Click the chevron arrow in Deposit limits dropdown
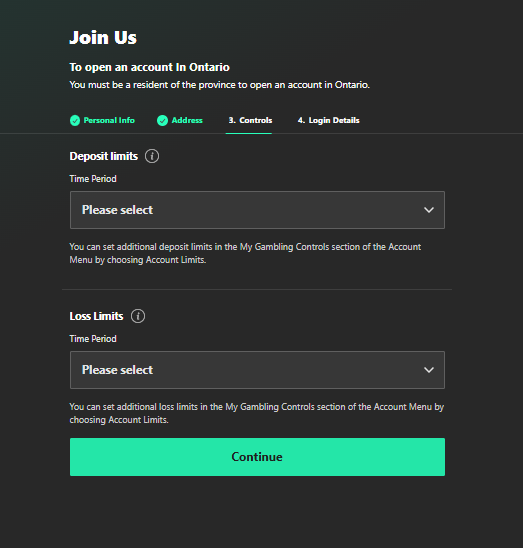Viewport: 523px width, 548px height. [x=429, y=210]
